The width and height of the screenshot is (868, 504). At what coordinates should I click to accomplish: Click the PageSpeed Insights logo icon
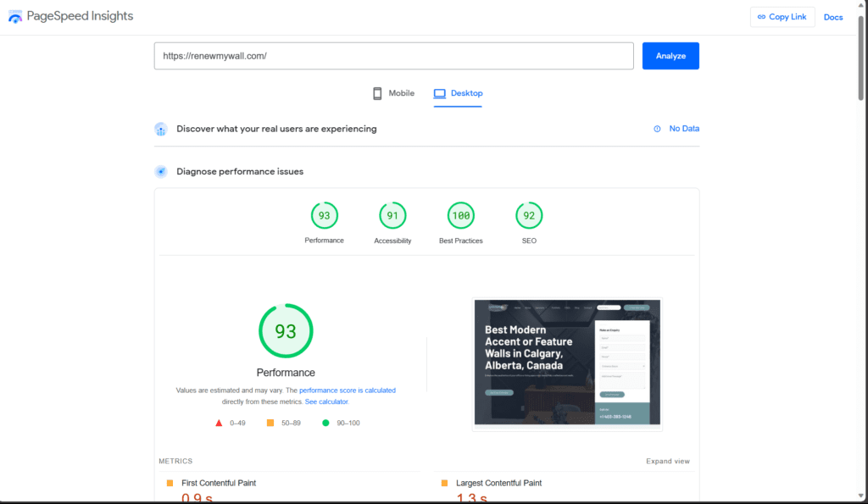(x=15, y=17)
